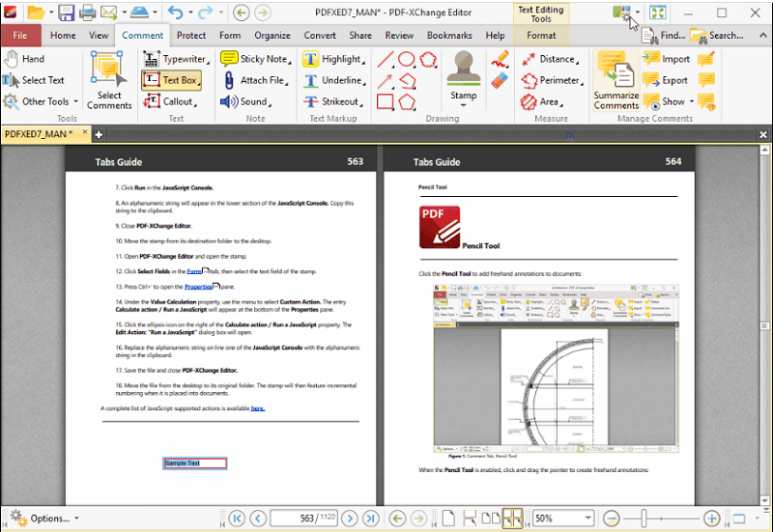The height and width of the screenshot is (532, 773).
Task: Expand the Other Tools dropdown
Action: tap(76, 101)
